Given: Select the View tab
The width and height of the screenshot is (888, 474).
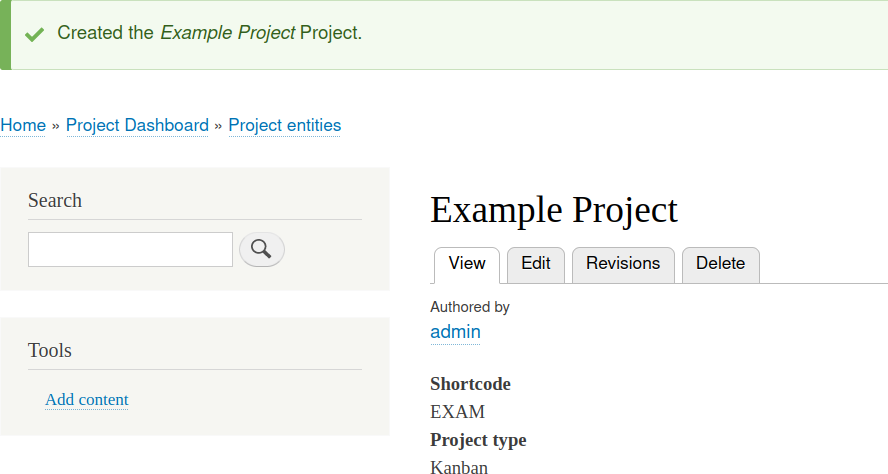Looking at the screenshot, I should point(467,264).
